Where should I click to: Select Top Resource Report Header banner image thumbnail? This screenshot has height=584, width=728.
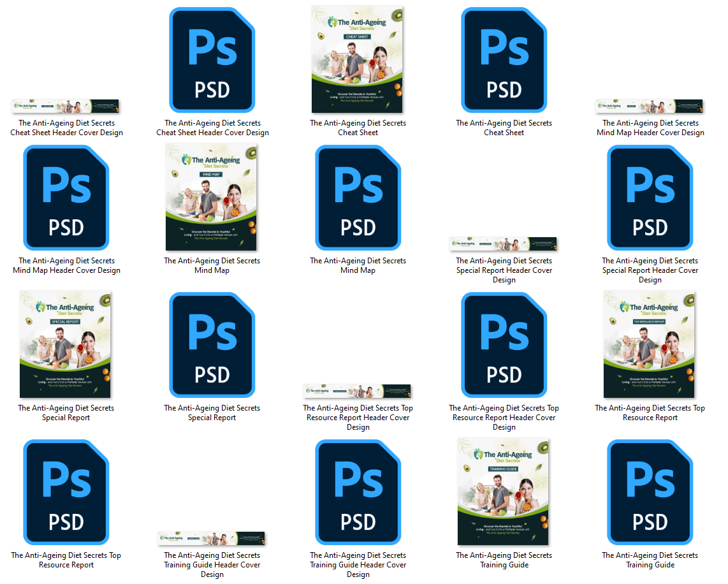(358, 391)
